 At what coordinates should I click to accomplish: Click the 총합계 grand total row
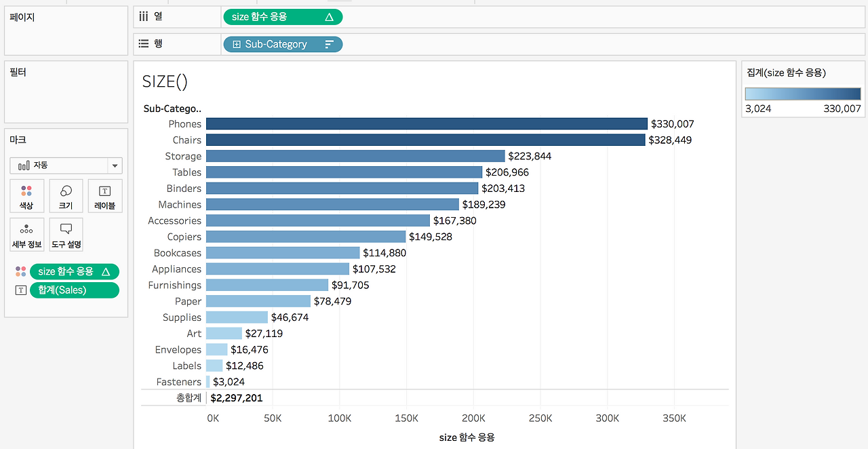[x=435, y=398]
